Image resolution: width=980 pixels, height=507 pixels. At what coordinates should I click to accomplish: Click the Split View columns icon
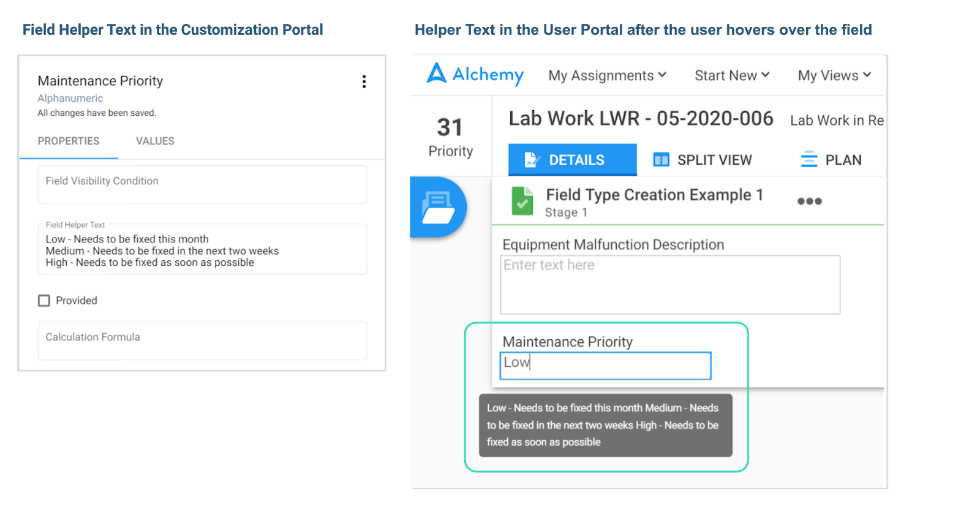(661, 160)
